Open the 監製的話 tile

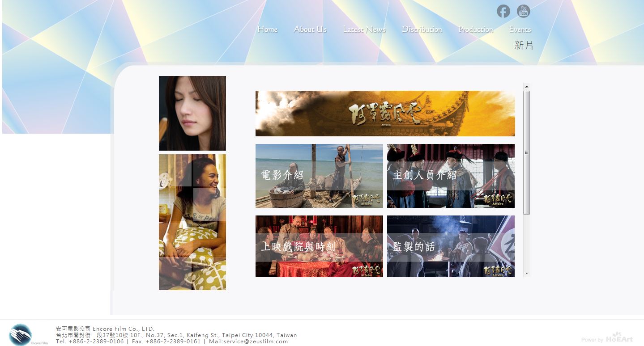coord(451,246)
